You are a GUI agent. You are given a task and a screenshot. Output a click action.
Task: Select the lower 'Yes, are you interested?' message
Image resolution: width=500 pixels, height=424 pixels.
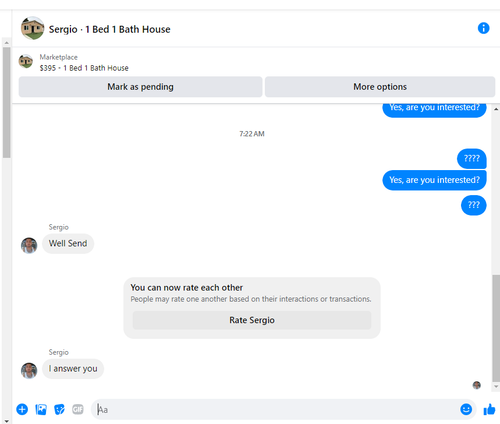coord(434,180)
